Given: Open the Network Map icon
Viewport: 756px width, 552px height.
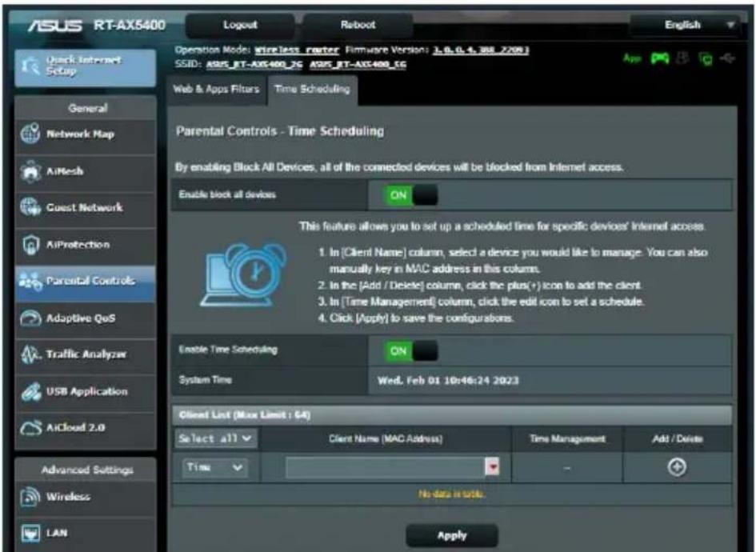Looking at the screenshot, I should (30, 134).
